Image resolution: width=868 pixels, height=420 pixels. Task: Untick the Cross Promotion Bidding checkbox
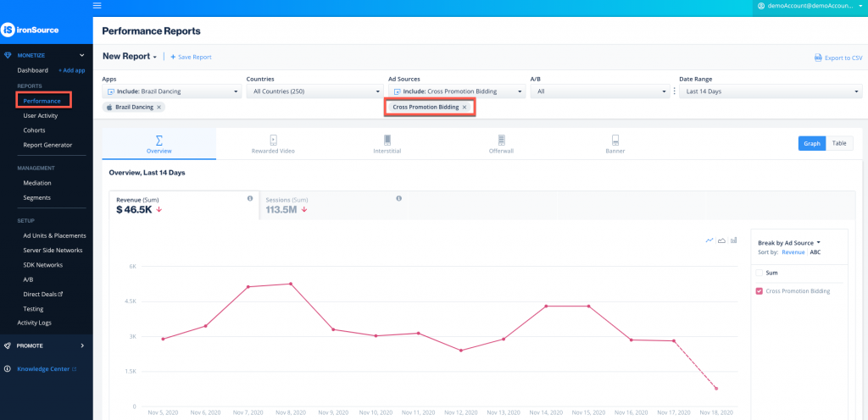(759, 290)
